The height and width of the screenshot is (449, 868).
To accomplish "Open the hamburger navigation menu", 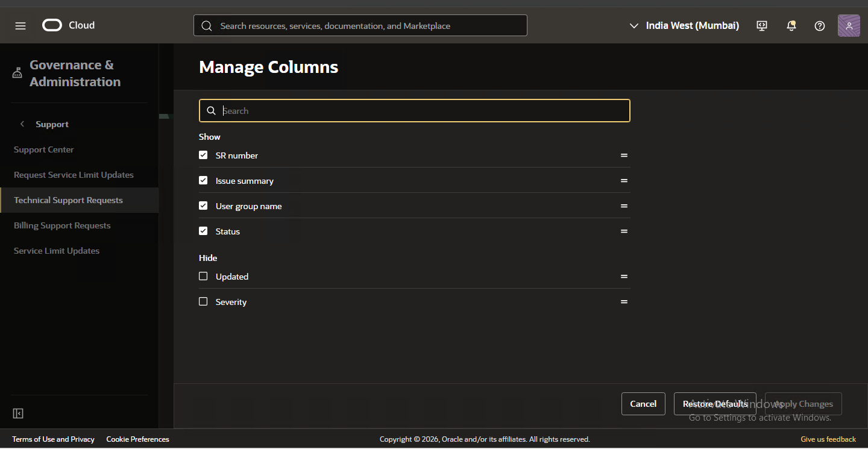I will tap(20, 26).
